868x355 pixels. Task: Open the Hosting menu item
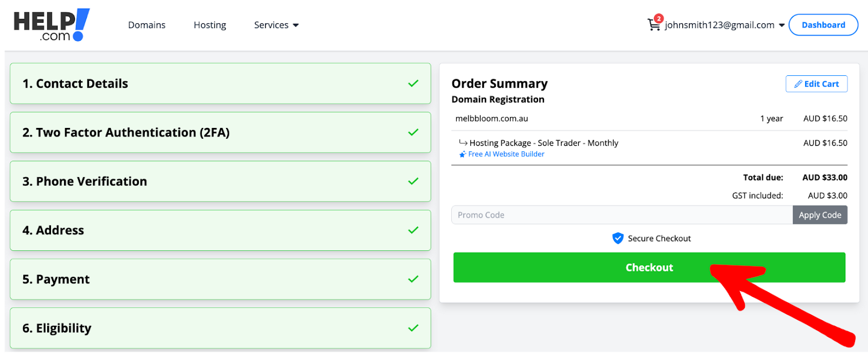(209, 25)
